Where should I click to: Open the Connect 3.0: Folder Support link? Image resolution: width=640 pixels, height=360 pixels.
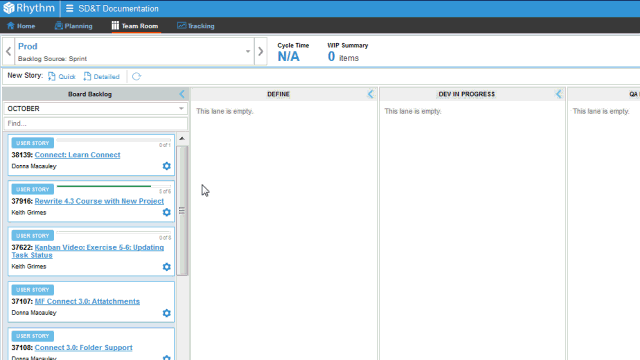[84, 347]
